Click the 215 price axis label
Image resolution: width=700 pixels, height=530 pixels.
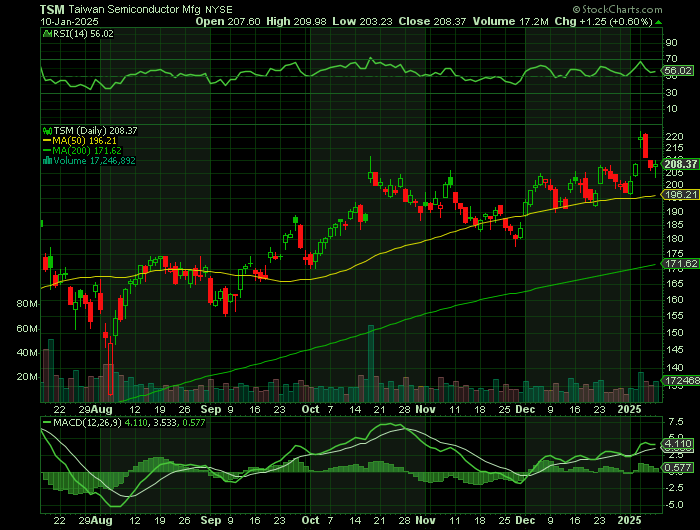point(675,148)
